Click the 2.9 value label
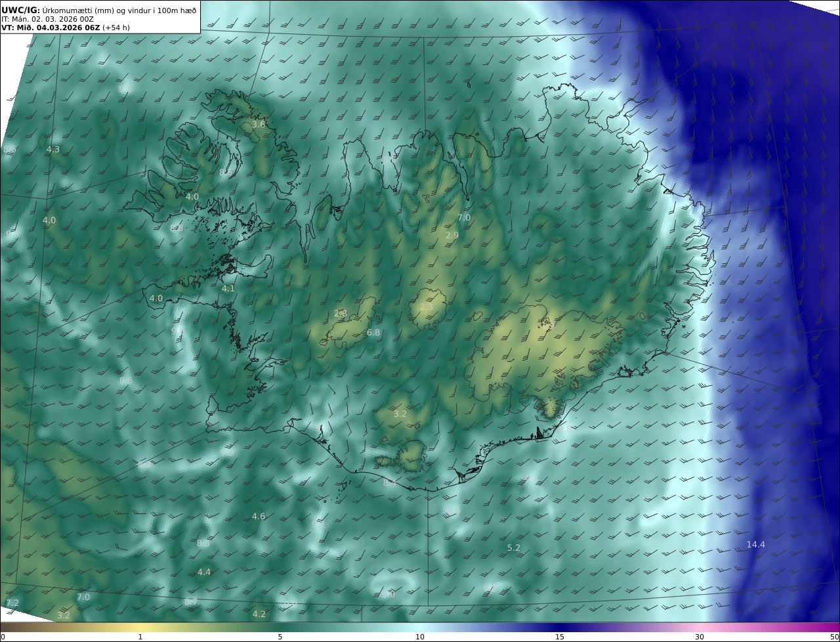 pos(452,235)
